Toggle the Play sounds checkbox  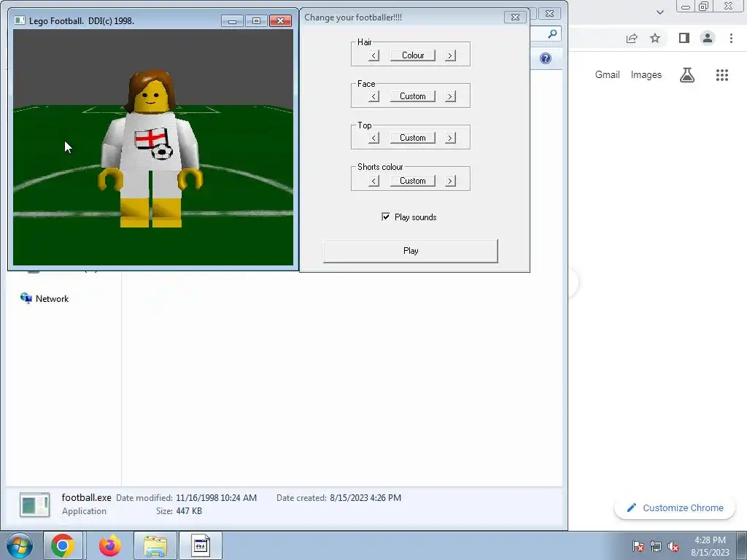pos(386,217)
